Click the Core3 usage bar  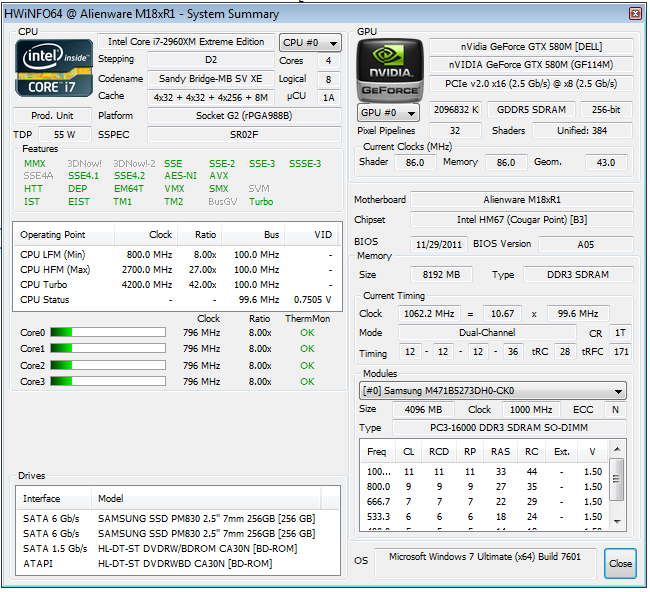pyautogui.click(x=108, y=381)
